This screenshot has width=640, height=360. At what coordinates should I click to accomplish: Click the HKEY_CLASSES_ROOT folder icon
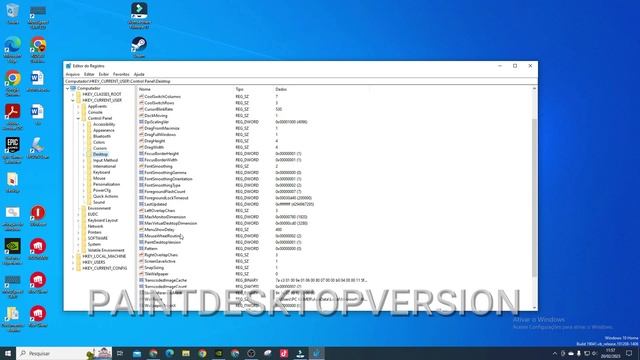pyautogui.click(x=79, y=94)
